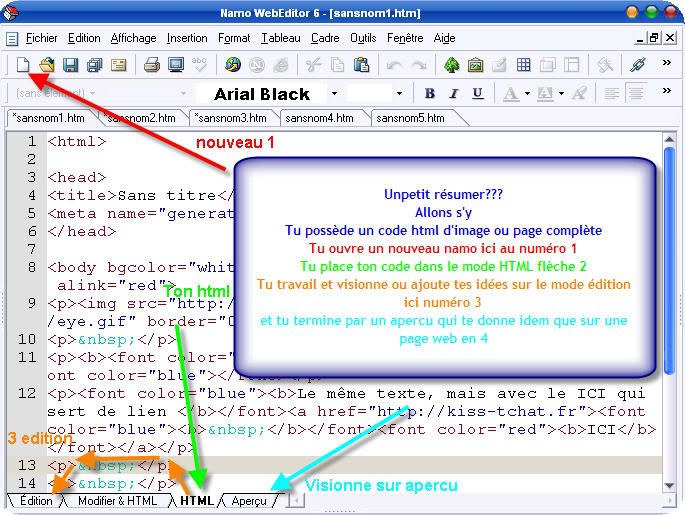Insert a table with the grid icon
The image size is (685, 515).
click(x=523, y=65)
